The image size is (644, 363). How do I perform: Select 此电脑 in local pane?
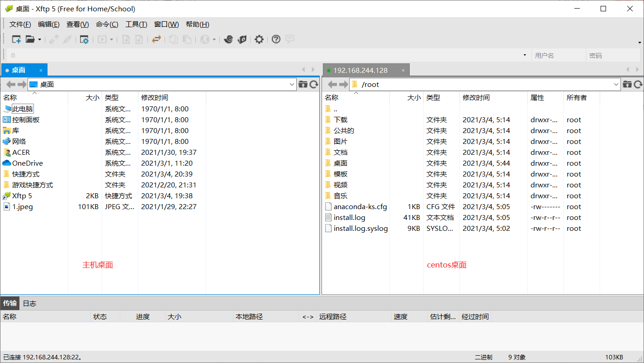23,109
